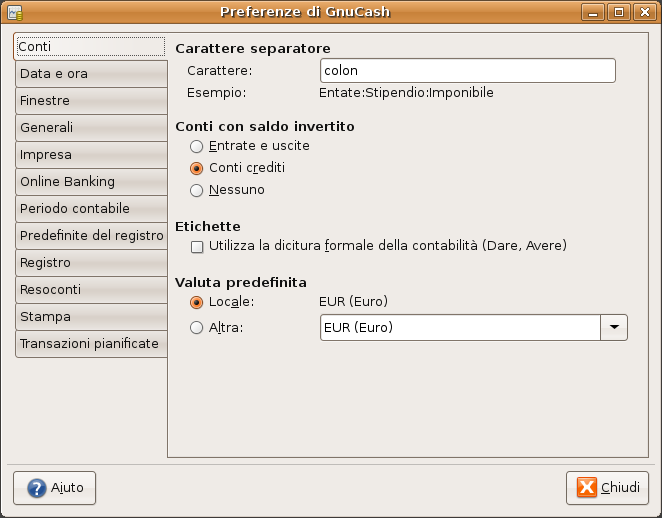
Task: Click the Conti con saldo invertito heading
Action: (265, 127)
